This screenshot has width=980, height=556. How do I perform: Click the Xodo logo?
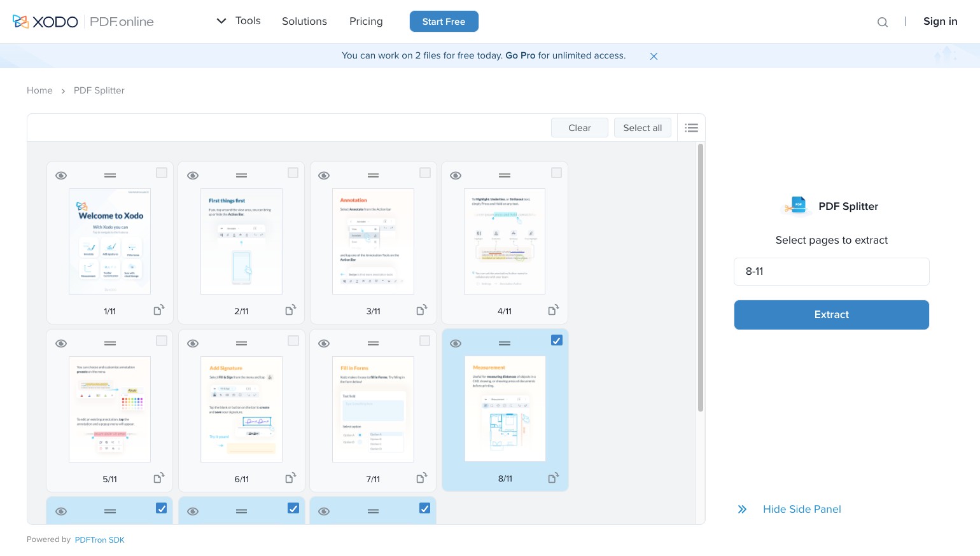point(46,22)
